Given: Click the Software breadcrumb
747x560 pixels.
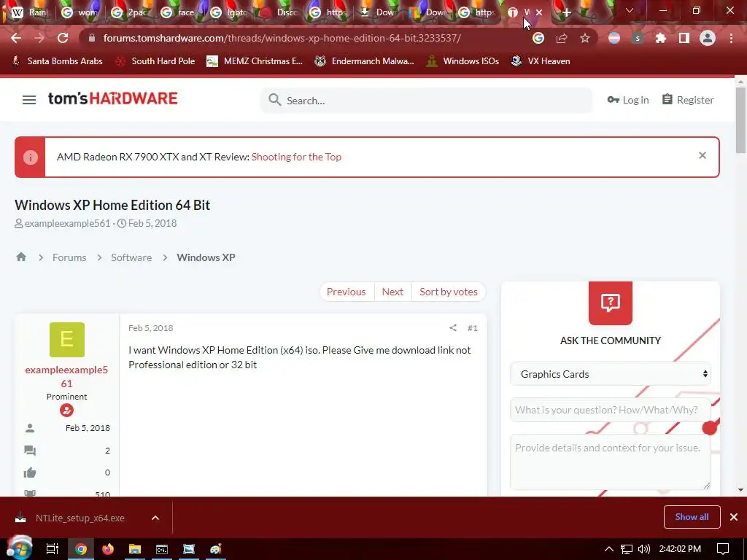Looking at the screenshot, I should pyautogui.click(x=131, y=257).
